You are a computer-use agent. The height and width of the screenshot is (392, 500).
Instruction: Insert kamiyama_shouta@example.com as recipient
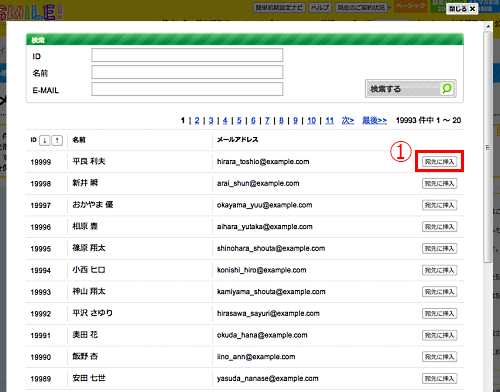click(x=439, y=292)
